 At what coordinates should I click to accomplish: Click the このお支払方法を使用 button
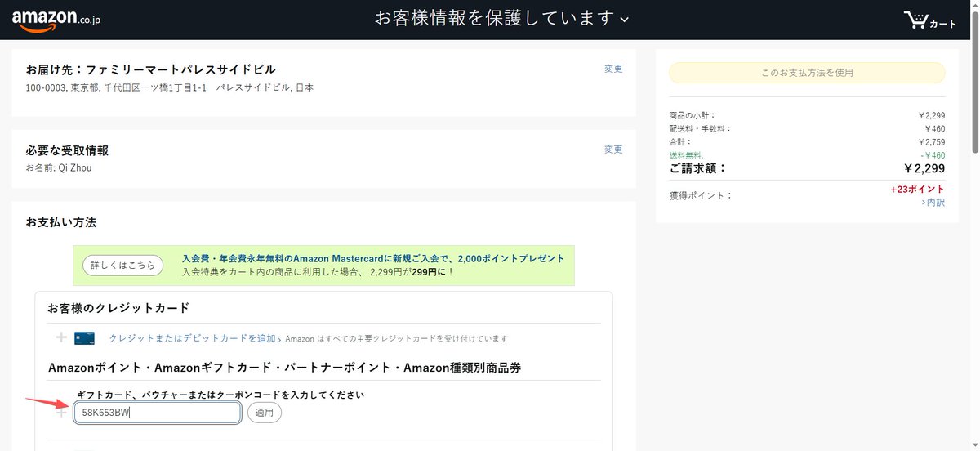pos(807,73)
